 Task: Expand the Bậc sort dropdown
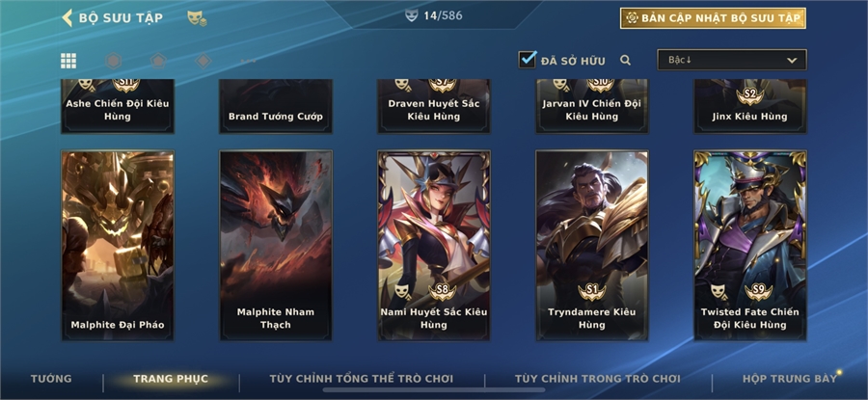coord(732,60)
